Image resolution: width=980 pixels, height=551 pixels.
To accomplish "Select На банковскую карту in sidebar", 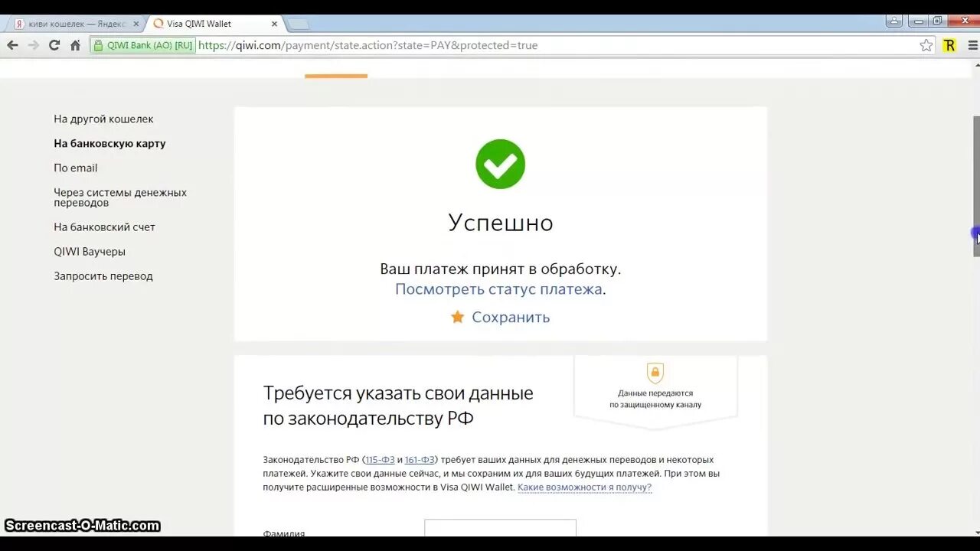I will coord(109,143).
